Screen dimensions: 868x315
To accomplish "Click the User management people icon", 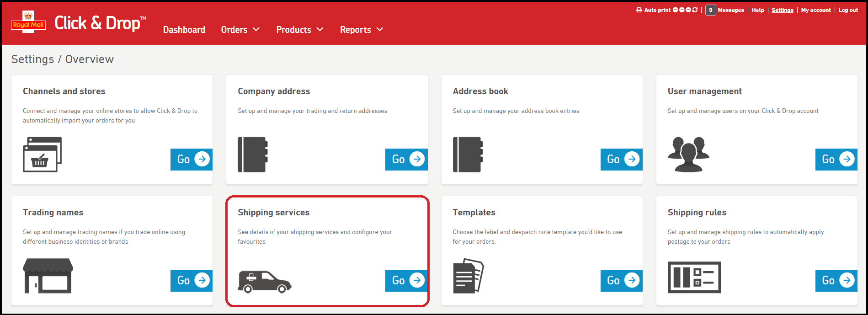I will (688, 155).
